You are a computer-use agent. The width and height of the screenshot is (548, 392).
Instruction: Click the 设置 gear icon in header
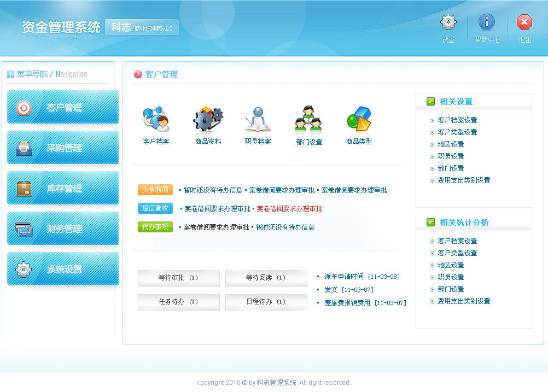click(x=448, y=22)
